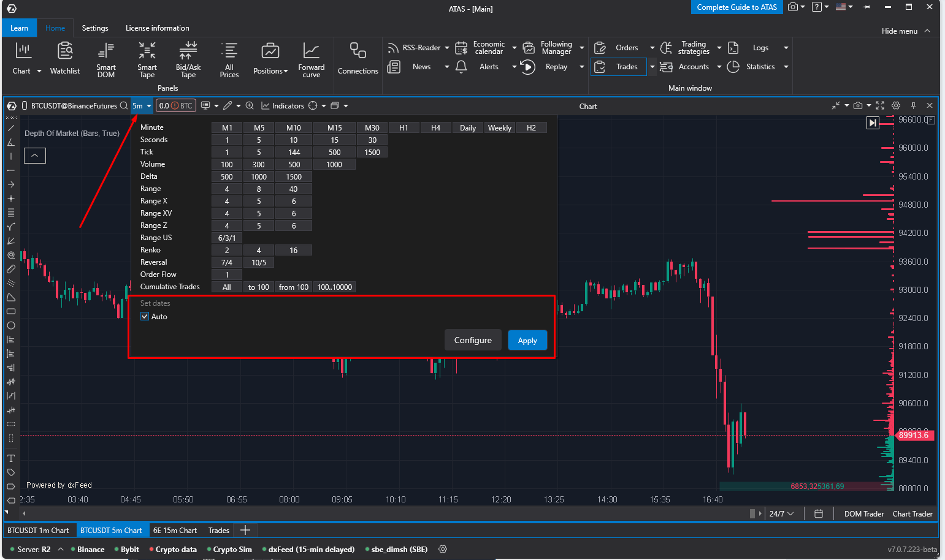Toggle chart fullscreen expand icon
The image size is (945, 560).
click(880, 105)
